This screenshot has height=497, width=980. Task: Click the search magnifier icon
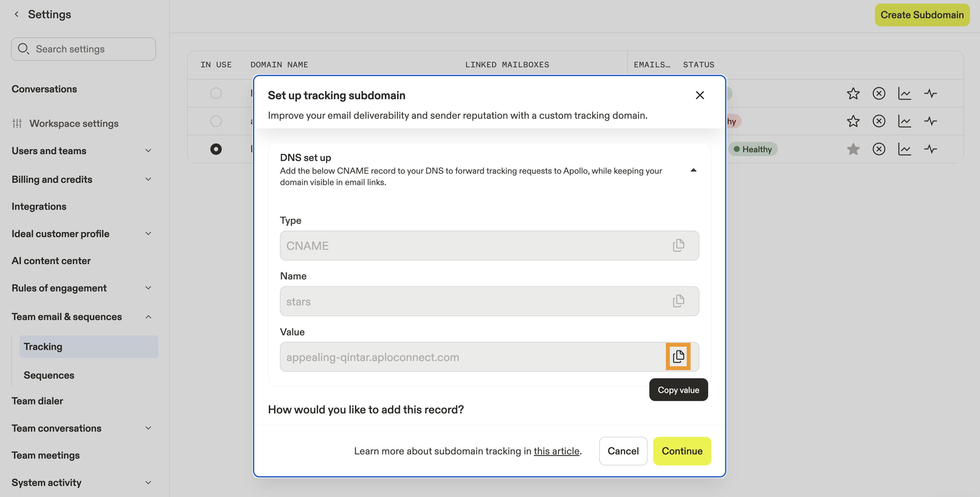click(x=23, y=49)
